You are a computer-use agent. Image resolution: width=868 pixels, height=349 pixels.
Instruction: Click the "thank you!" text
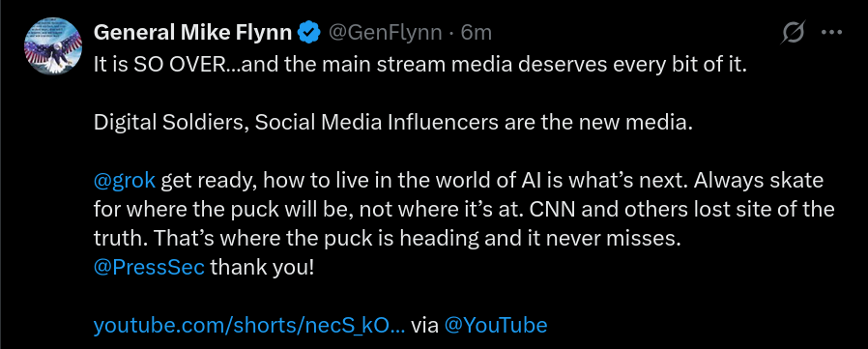pos(262,268)
